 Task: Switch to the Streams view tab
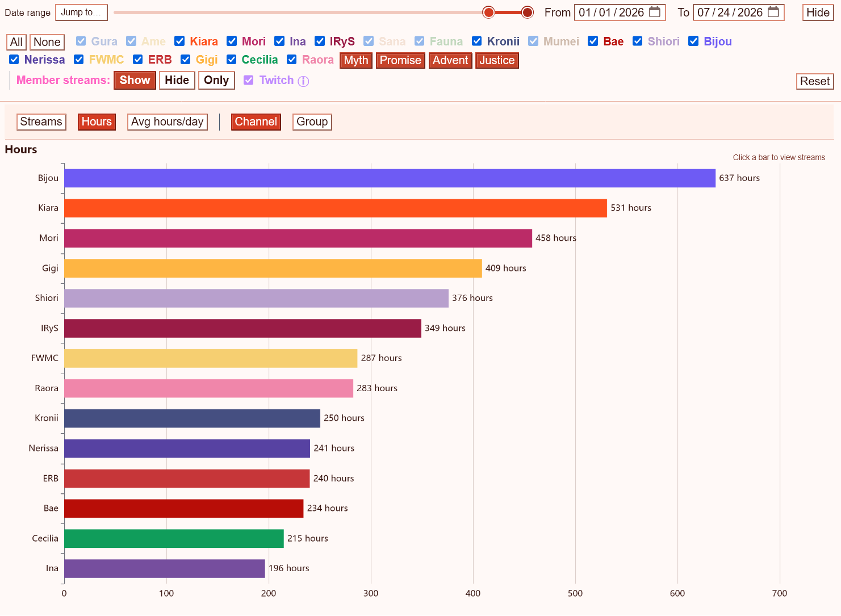click(41, 121)
